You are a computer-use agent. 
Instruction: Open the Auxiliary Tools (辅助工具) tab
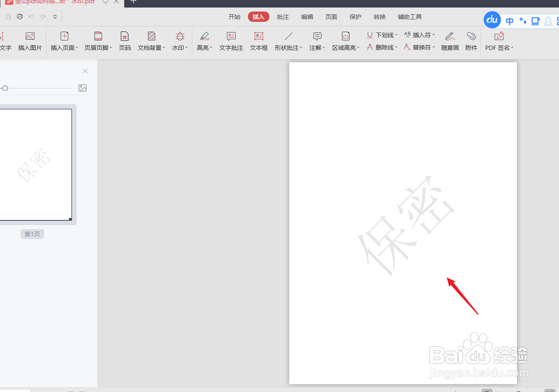point(410,17)
